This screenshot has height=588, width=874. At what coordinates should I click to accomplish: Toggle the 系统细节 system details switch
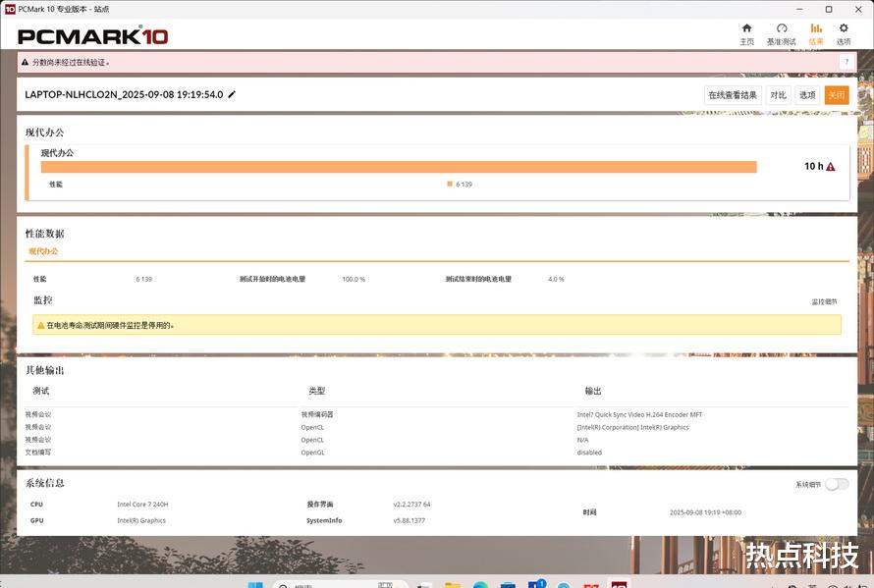pos(838,484)
